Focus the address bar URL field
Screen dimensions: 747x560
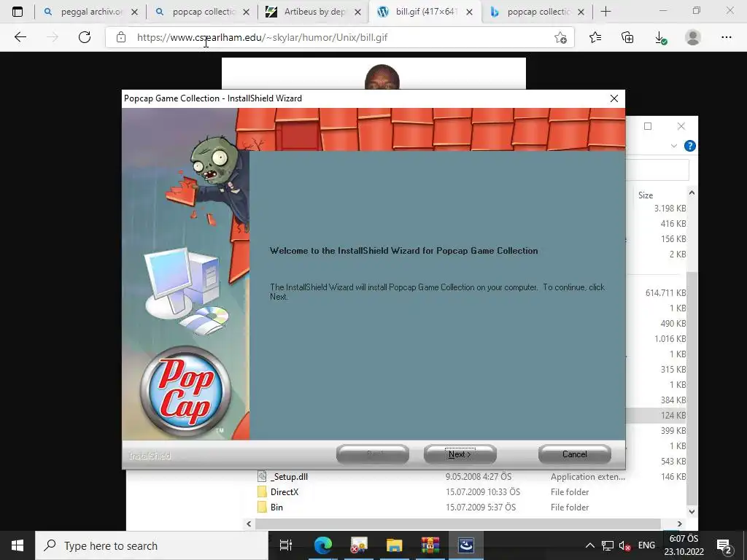click(x=338, y=37)
